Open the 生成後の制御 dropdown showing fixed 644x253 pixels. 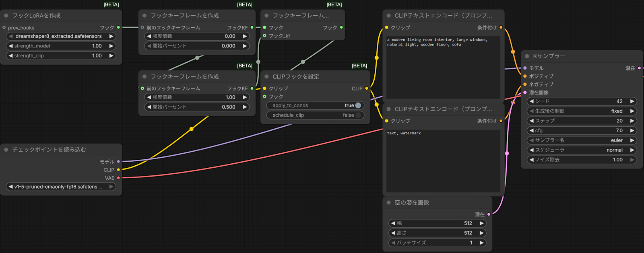point(582,111)
